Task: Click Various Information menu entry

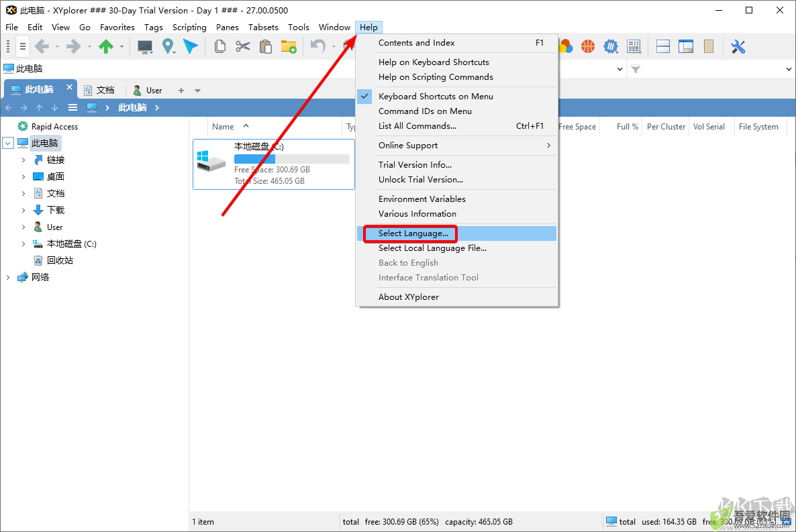Action: (x=457, y=214)
